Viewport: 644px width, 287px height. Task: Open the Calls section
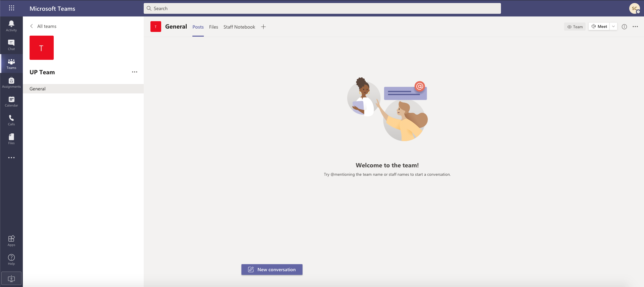11,120
